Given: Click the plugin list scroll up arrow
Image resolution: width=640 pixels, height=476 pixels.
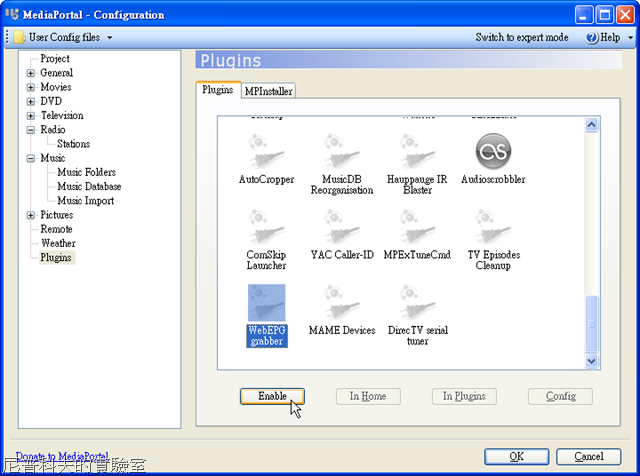Looking at the screenshot, I should (591, 125).
